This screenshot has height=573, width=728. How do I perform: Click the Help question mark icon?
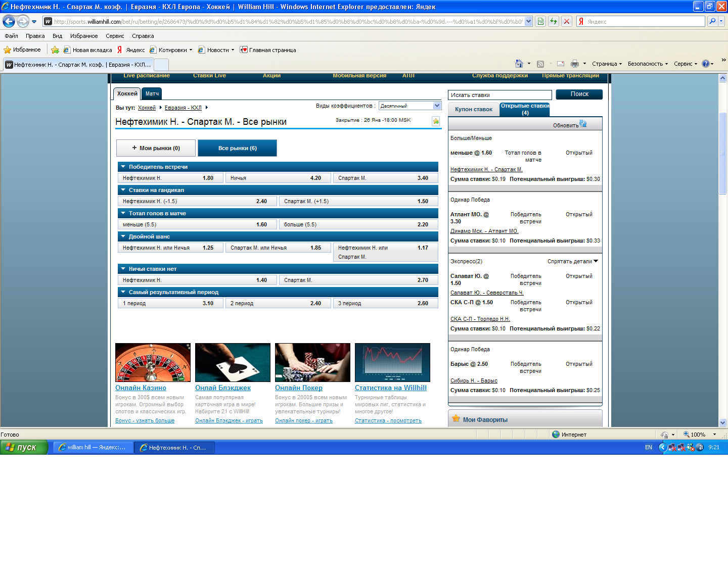point(706,64)
